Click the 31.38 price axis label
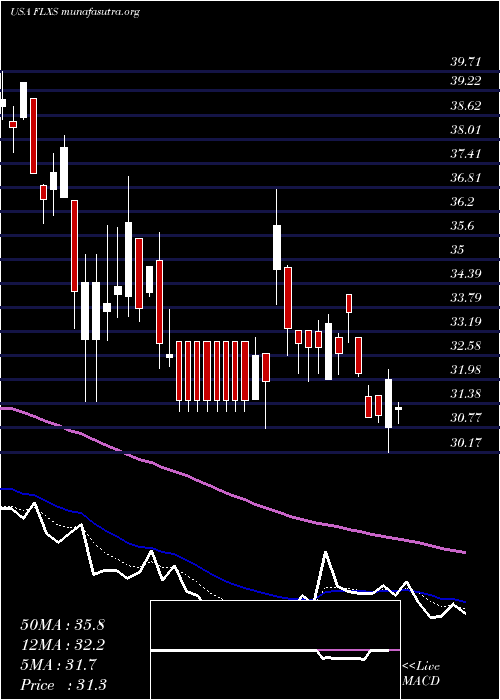500x700 pixels. (x=465, y=394)
